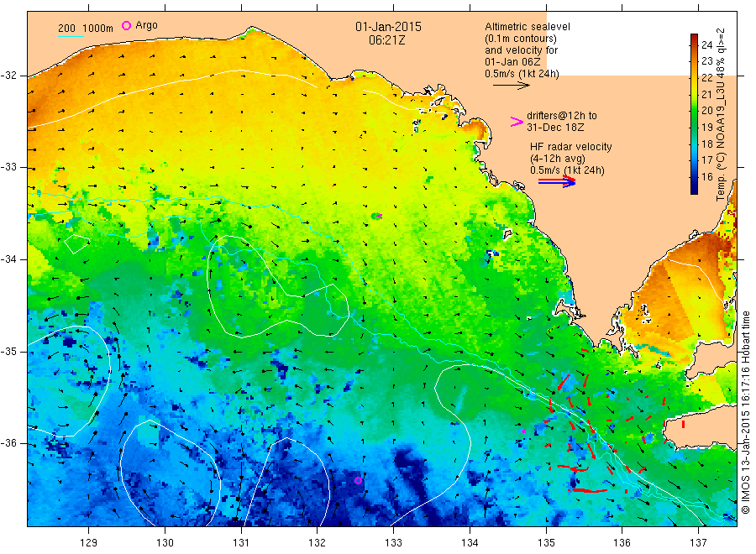756x554 pixels.
Task: Click the "22" color bar tick label
Action: [706, 77]
